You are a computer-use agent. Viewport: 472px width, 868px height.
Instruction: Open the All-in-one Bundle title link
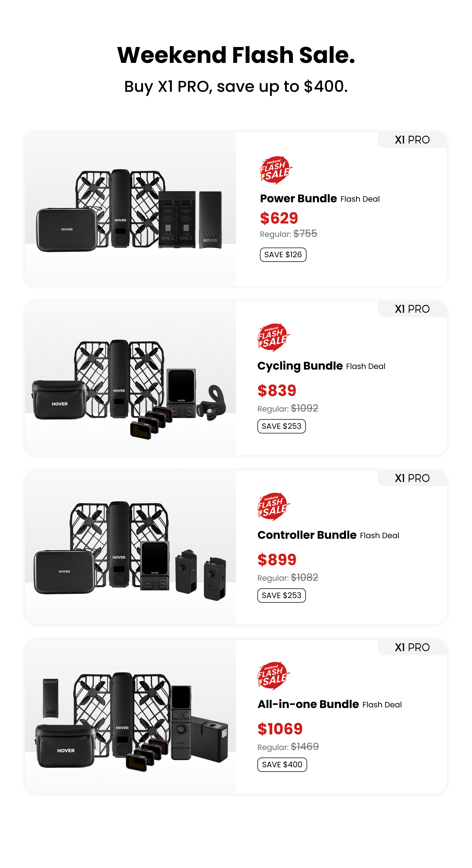tap(308, 704)
